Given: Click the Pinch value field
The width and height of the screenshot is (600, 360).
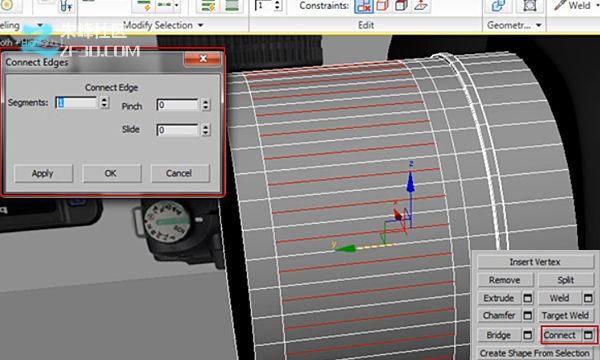Looking at the screenshot, I should tap(177, 105).
